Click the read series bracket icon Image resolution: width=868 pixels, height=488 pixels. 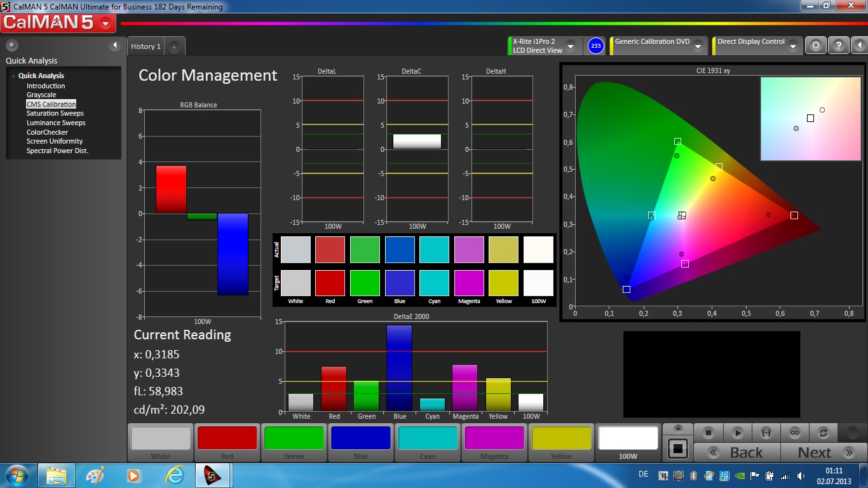(x=766, y=433)
